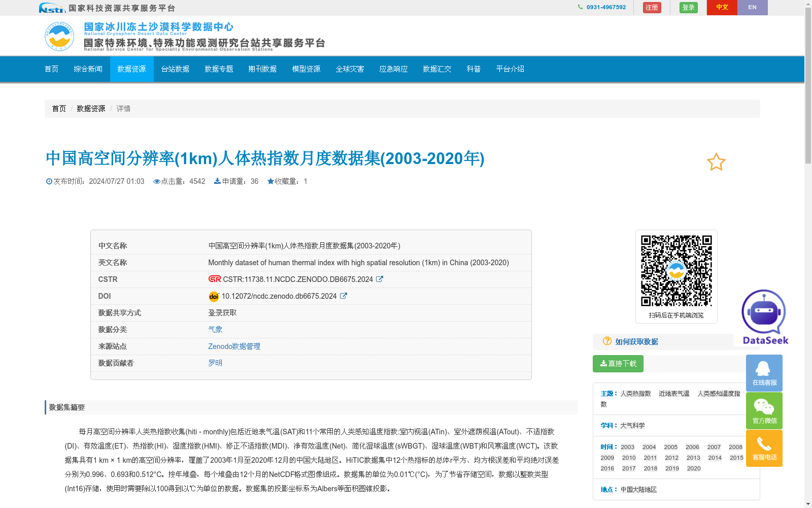Open the 数据专题 nav menu item
Screen dimensions: 812x508
[219, 69]
